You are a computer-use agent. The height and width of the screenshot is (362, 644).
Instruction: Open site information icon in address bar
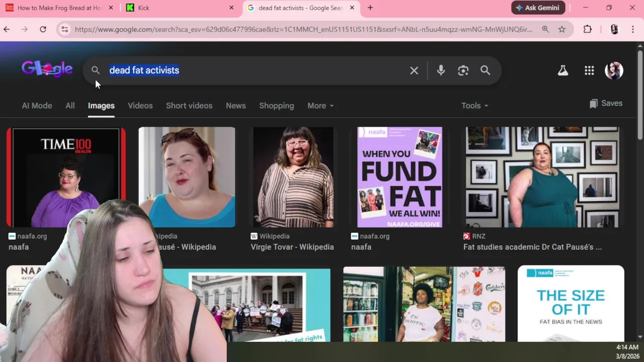click(x=64, y=29)
